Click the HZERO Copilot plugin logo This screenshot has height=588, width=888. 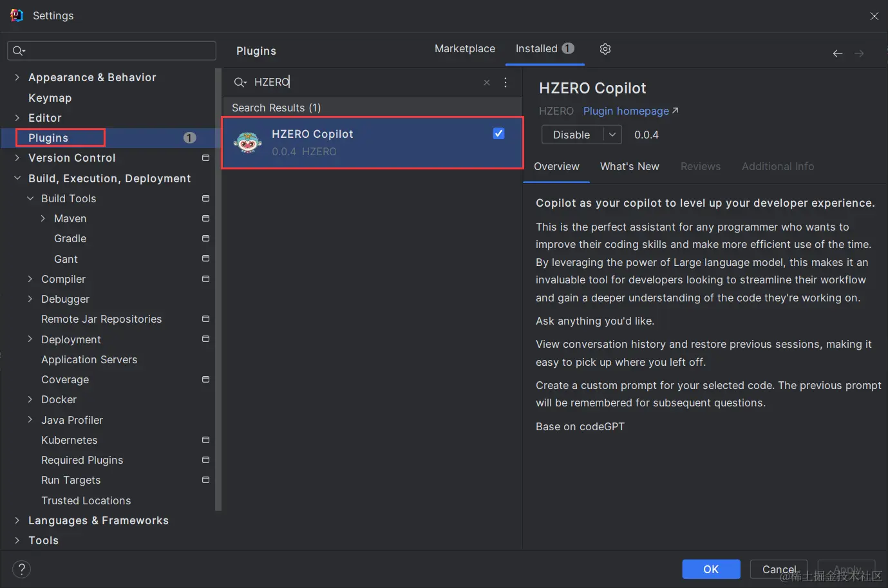coord(248,142)
